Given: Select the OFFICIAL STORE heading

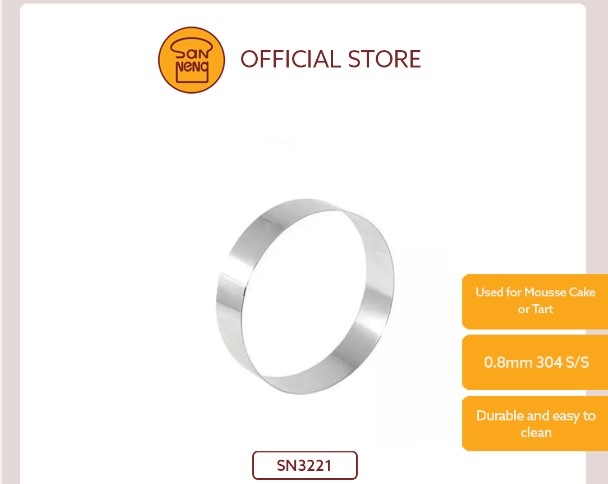Looking at the screenshot, I should (330, 59).
